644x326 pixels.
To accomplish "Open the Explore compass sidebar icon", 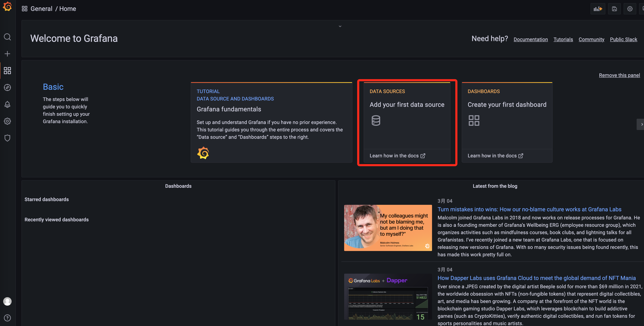I will point(8,87).
